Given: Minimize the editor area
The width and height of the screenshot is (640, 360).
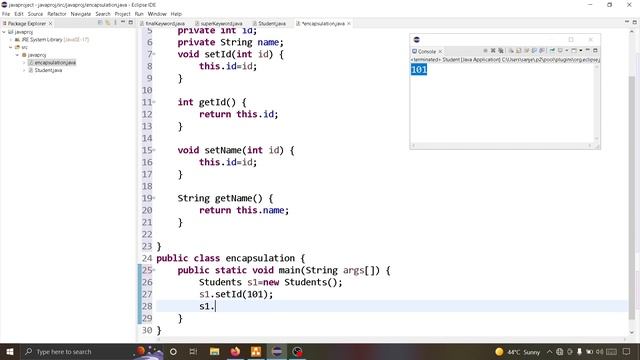Looking at the screenshot, I should click(627, 22).
